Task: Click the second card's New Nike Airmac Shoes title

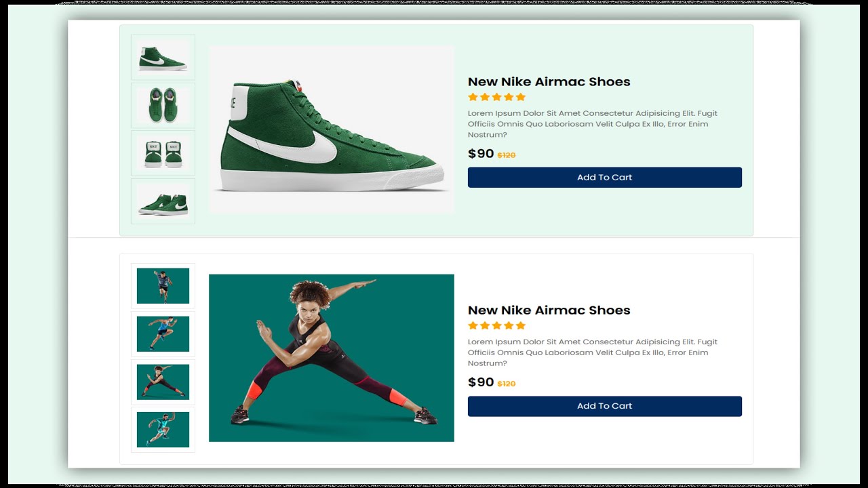Action: point(549,310)
